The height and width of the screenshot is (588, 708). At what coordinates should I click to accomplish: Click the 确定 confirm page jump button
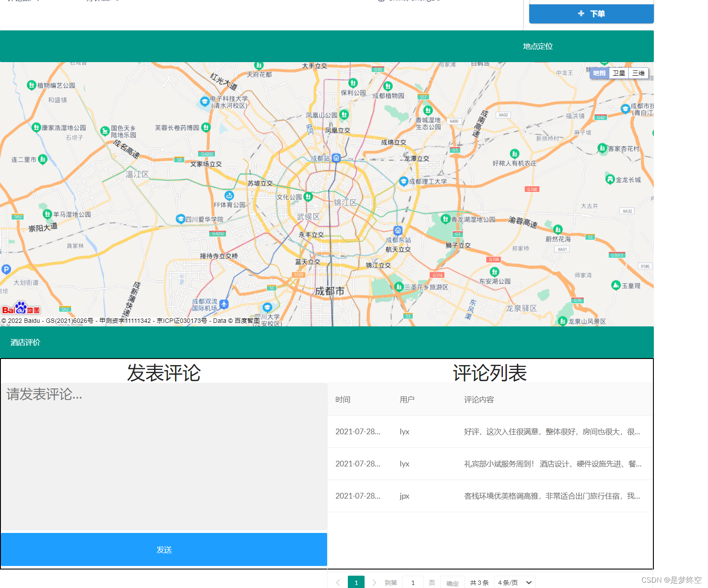click(x=453, y=583)
